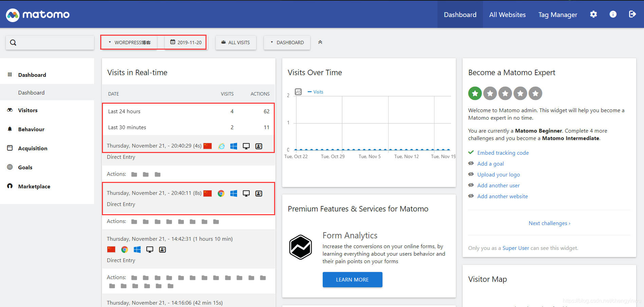Viewport: 644px width, 307px height.
Task: Click the Chrome icon in 20:40:11 visit
Action: point(221,193)
